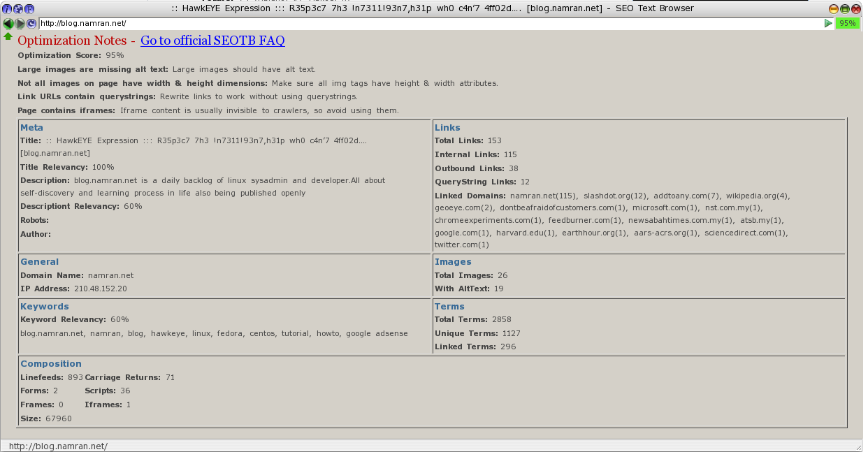Viewport: 868px width, 452px height.
Task: Click the info 'i' icon in title bar
Action: (x=8, y=9)
